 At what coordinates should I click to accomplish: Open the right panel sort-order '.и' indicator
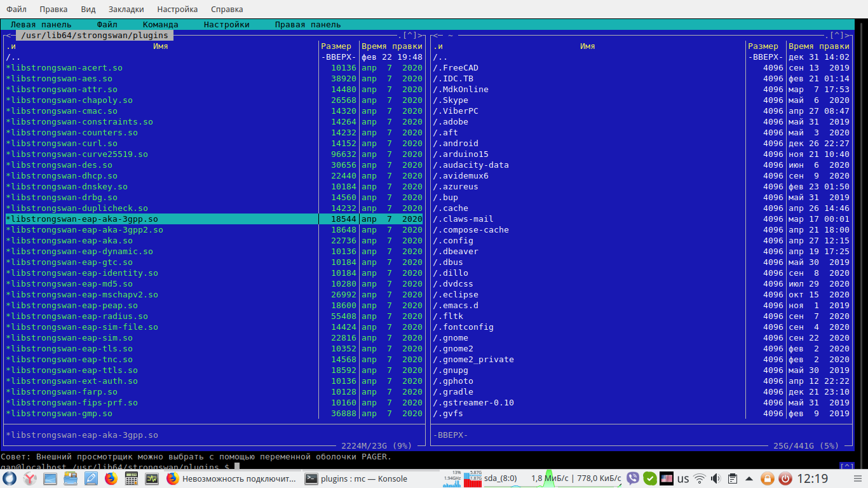pyautogui.click(x=438, y=46)
